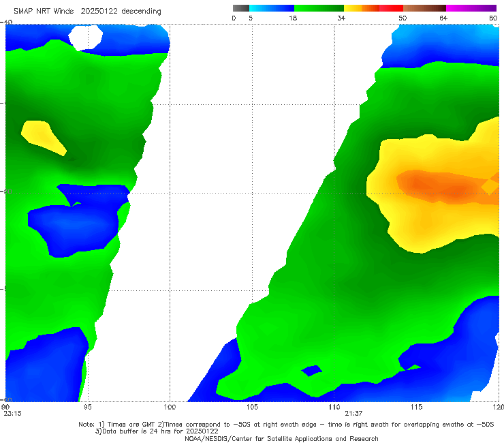Click the title text 'SMAP NRT Winds 20250122 descending'
This screenshot has height=443, width=504.
[87, 12]
